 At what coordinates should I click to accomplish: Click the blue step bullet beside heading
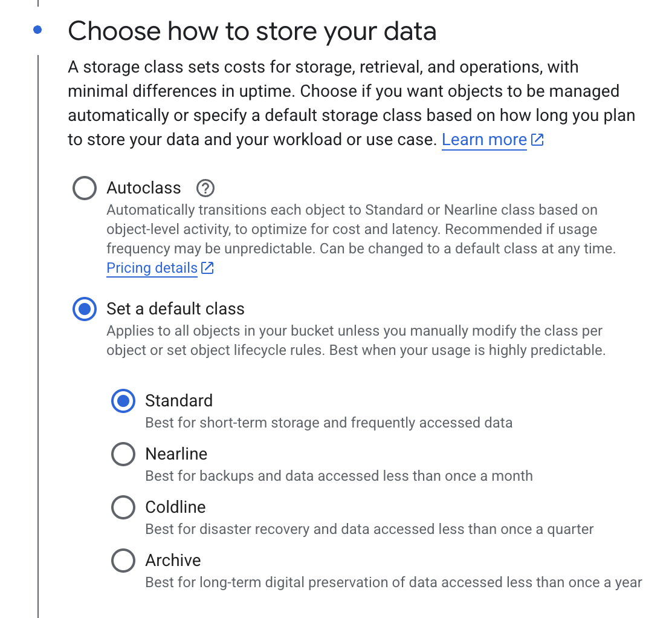coord(37,30)
